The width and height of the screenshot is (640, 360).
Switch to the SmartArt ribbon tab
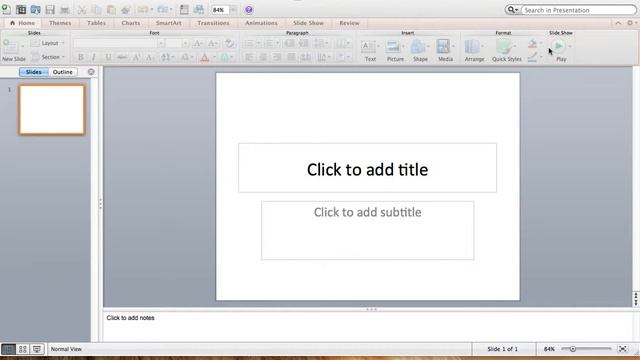coord(169,23)
